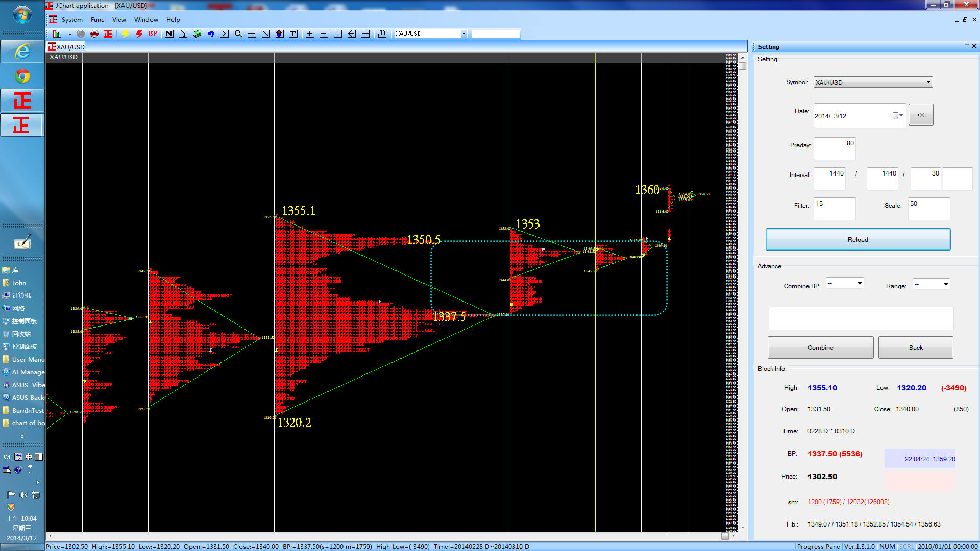Select the arrow pointer tool
Screen dimensions: 980x551
coord(183,34)
